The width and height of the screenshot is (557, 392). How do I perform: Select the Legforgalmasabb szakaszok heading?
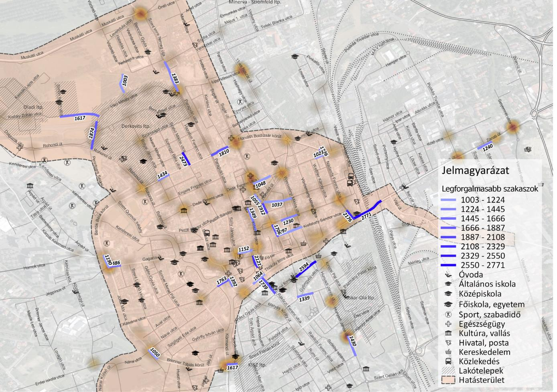click(490, 188)
